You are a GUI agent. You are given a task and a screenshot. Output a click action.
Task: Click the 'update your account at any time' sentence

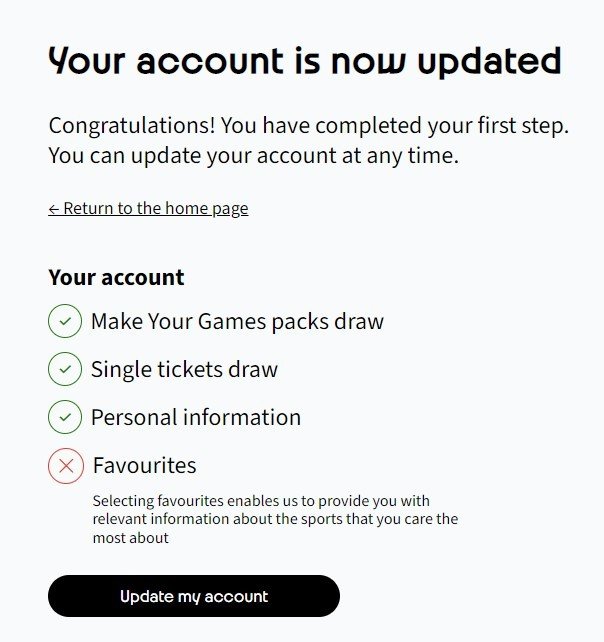[253, 156]
